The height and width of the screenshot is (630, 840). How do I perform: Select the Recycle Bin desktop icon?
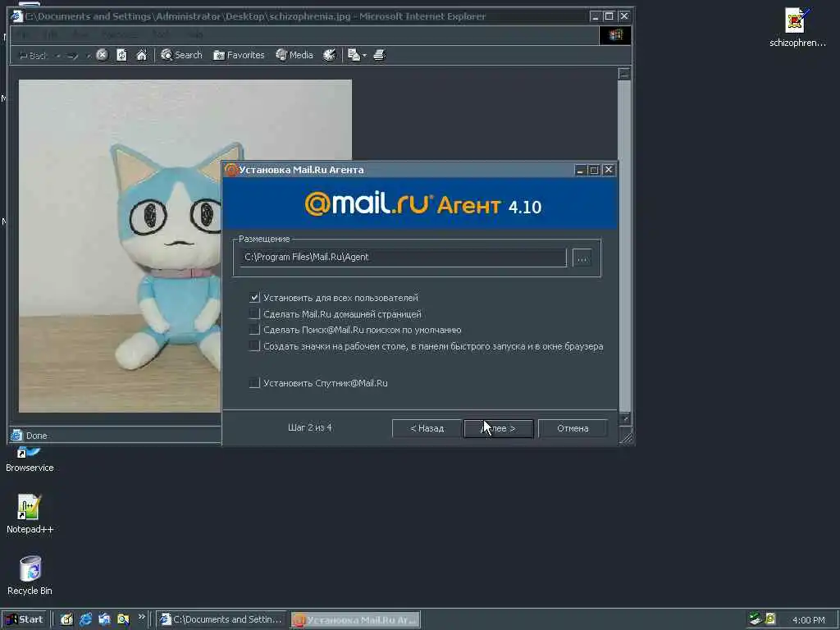[x=30, y=575]
